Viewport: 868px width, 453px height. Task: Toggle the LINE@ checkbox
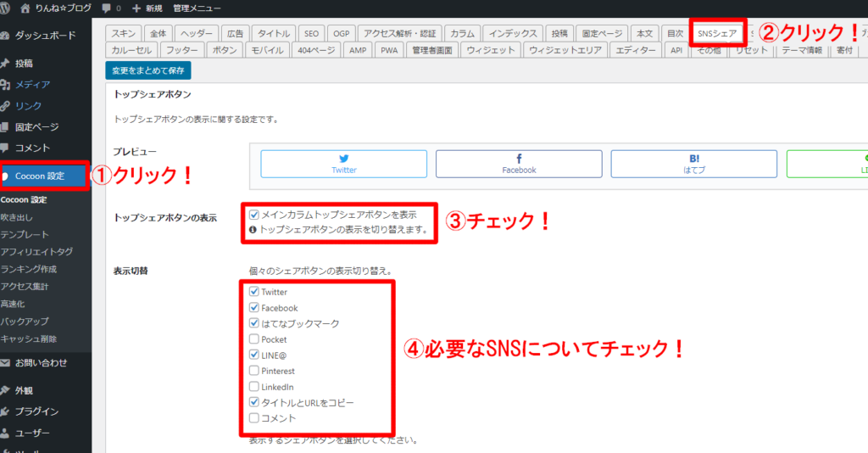click(x=254, y=355)
